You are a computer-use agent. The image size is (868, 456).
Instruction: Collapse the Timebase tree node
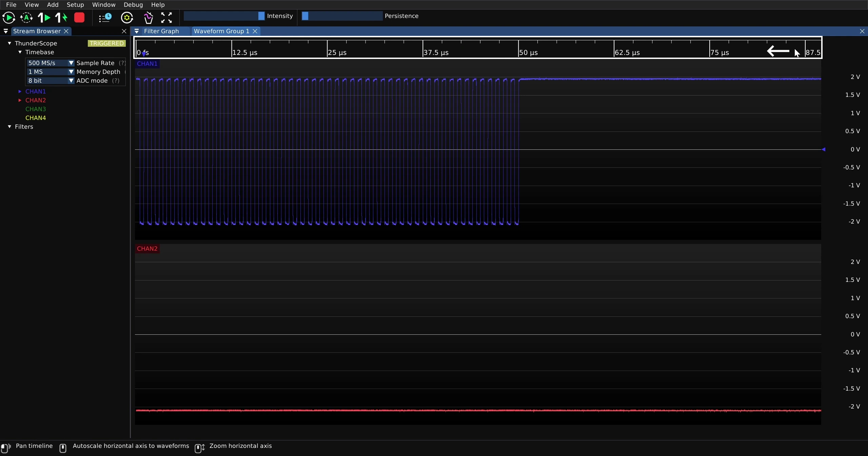pos(20,52)
